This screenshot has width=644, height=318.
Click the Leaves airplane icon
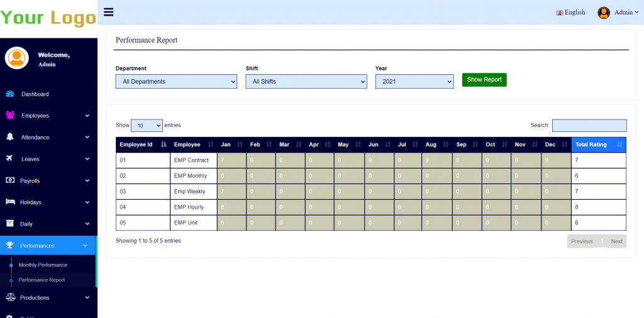click(x=10, y=159)
